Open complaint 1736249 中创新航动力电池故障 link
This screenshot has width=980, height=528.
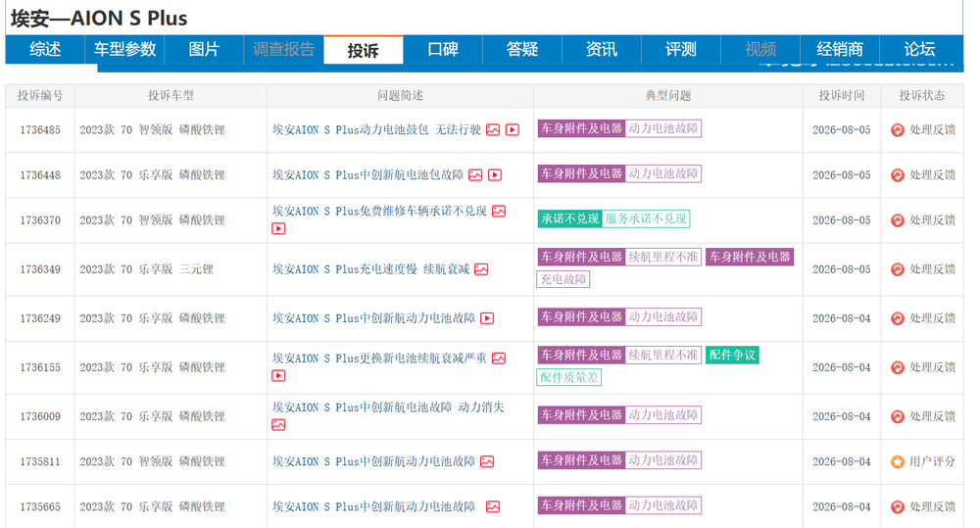click(x=373, y=318)
